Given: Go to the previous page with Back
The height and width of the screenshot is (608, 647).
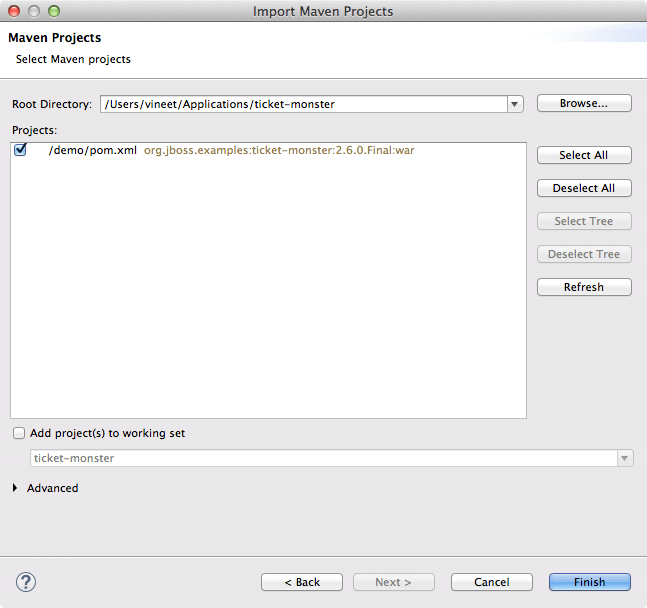Looking at the screenshot, I should 302,582.
